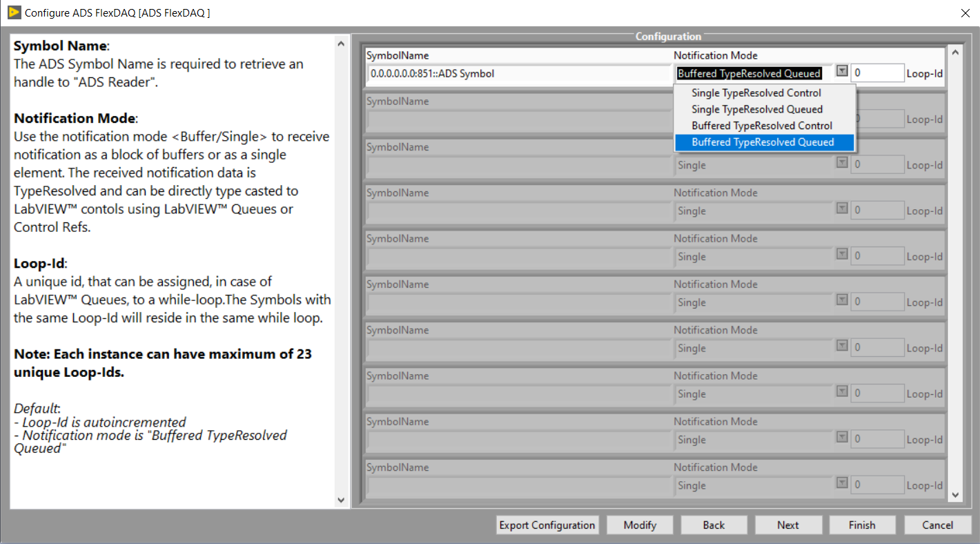Choose "Buffered TypeResolved Control" from the list
The width and height of the screenshot is (980, 544).
click(x=762, y=126)
